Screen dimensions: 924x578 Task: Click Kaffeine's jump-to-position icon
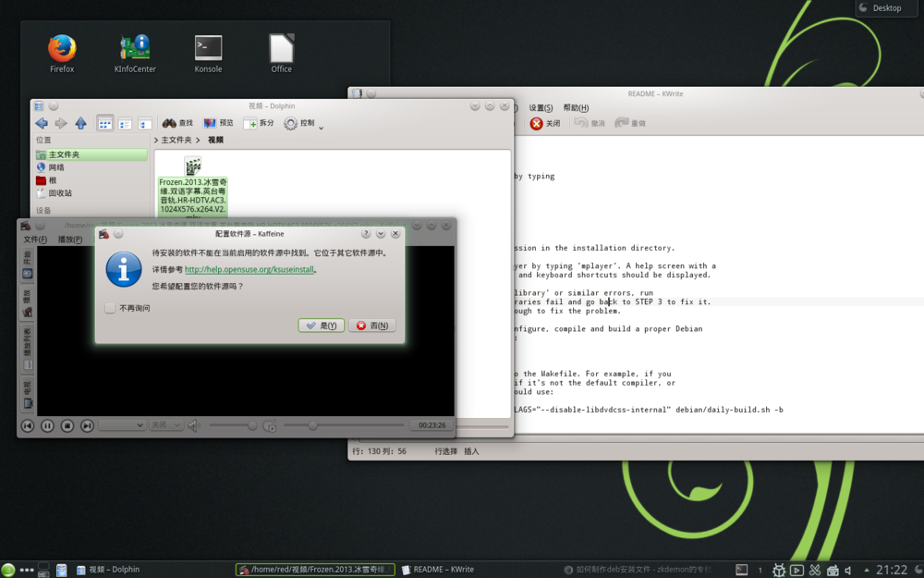coord(270,425)
